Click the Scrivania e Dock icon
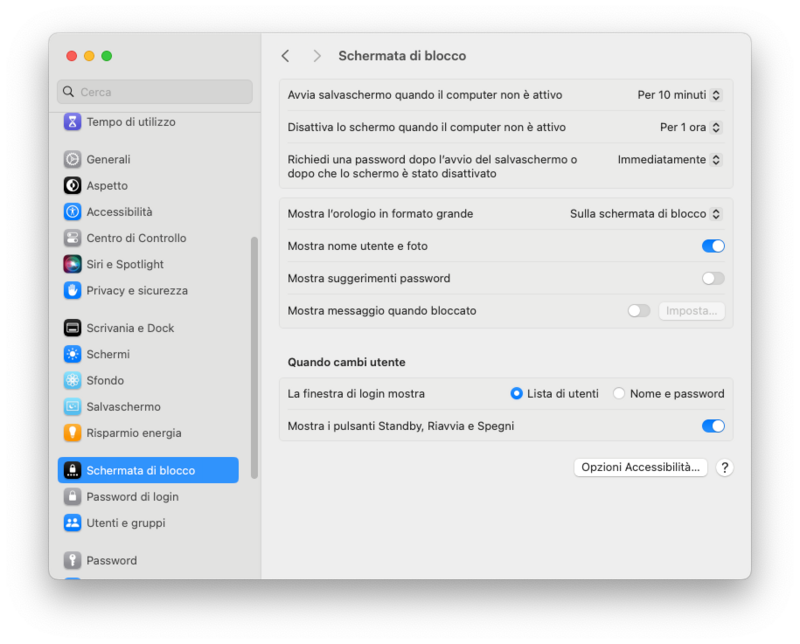 pyautogui.click(x=72, y=328)
